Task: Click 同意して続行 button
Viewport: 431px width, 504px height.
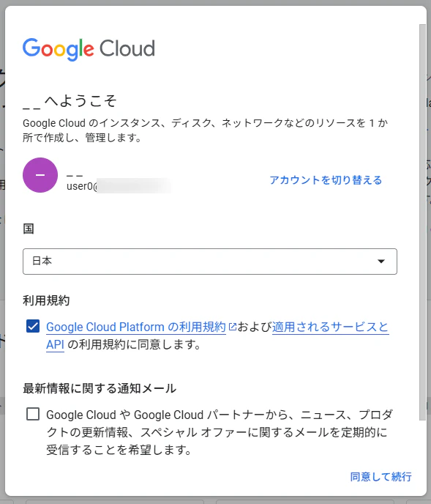Action: pyautogui.click(x=381, y=477)
